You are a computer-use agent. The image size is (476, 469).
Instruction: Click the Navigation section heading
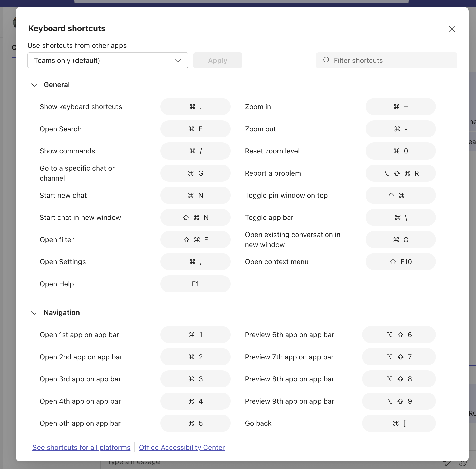click(62, 312)
